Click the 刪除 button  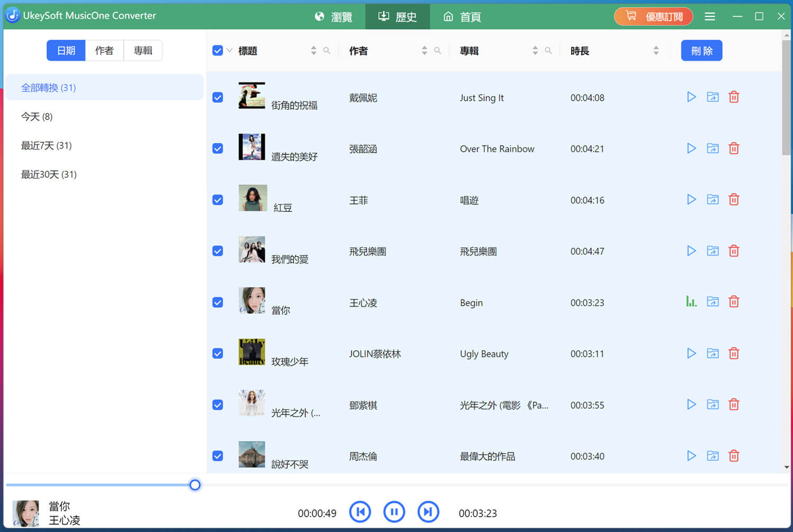click(x=702, y=50)
